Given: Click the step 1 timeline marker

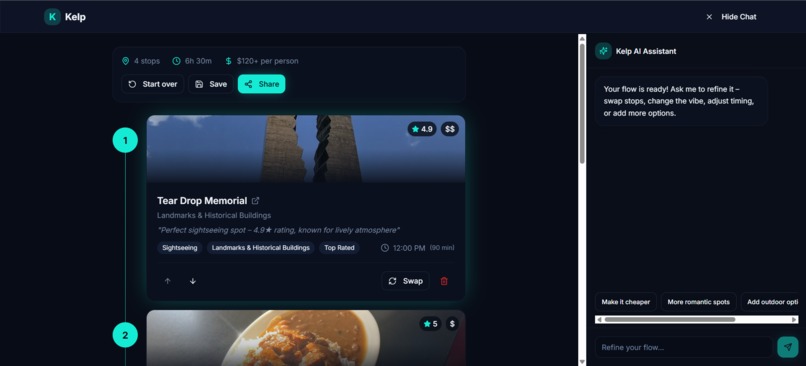Looking at the screenshot, I should (125, 140).
